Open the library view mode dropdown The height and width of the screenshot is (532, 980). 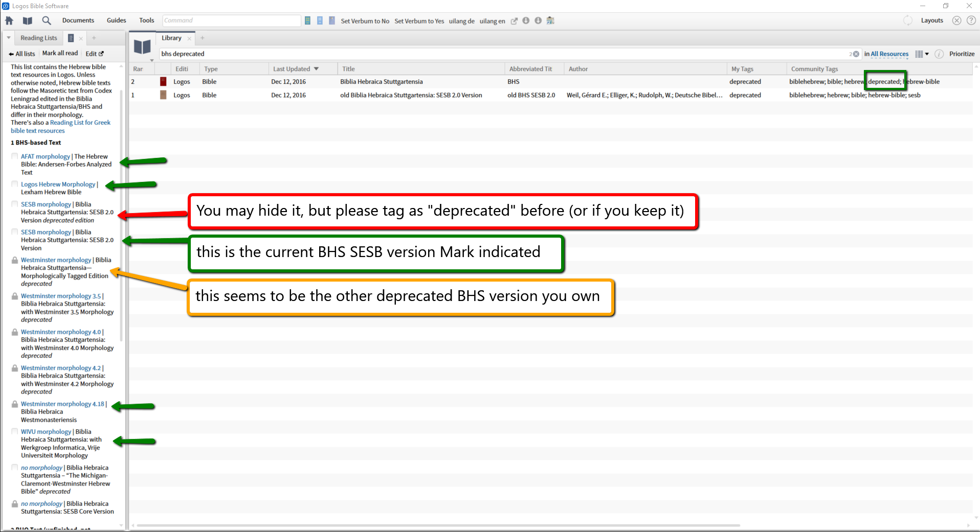[922, 54]
